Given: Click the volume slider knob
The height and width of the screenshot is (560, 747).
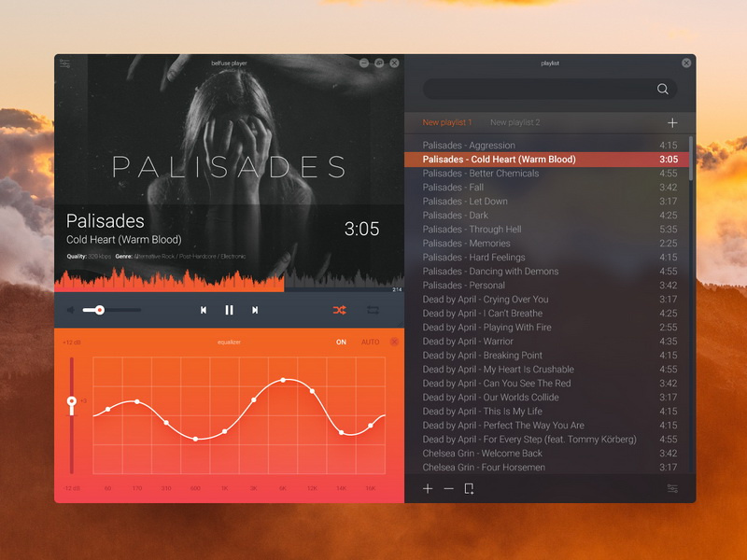Looking at the screenshot, I should pos(100,310).
